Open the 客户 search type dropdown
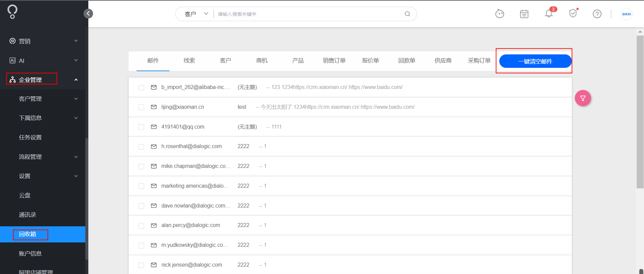 tap(196, 14)
